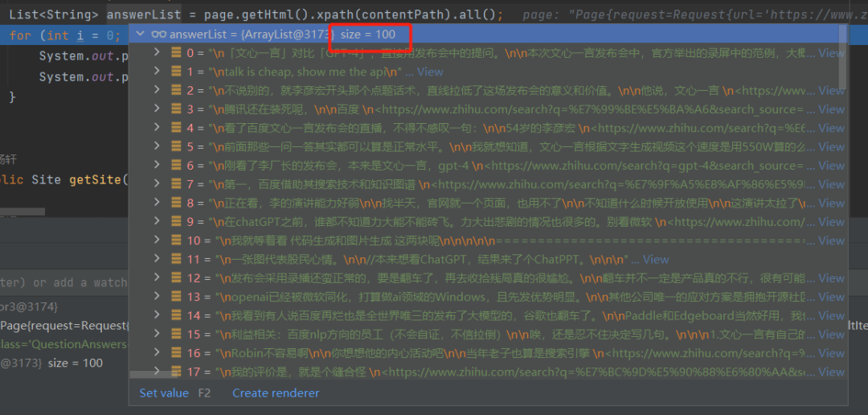Screen dimensions: 868x415
Task: Click the field icon of element 6
Action: pyautogui.click(x=176, y=166)
